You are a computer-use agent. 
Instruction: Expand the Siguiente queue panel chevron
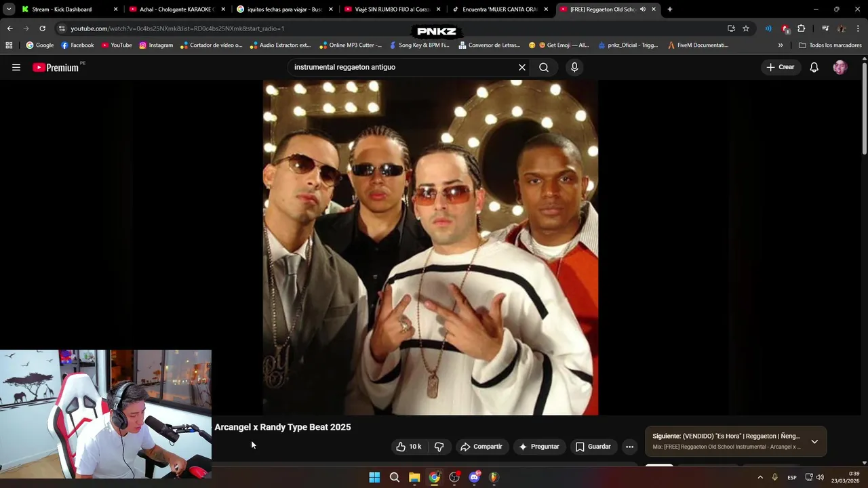coord(814,441)
